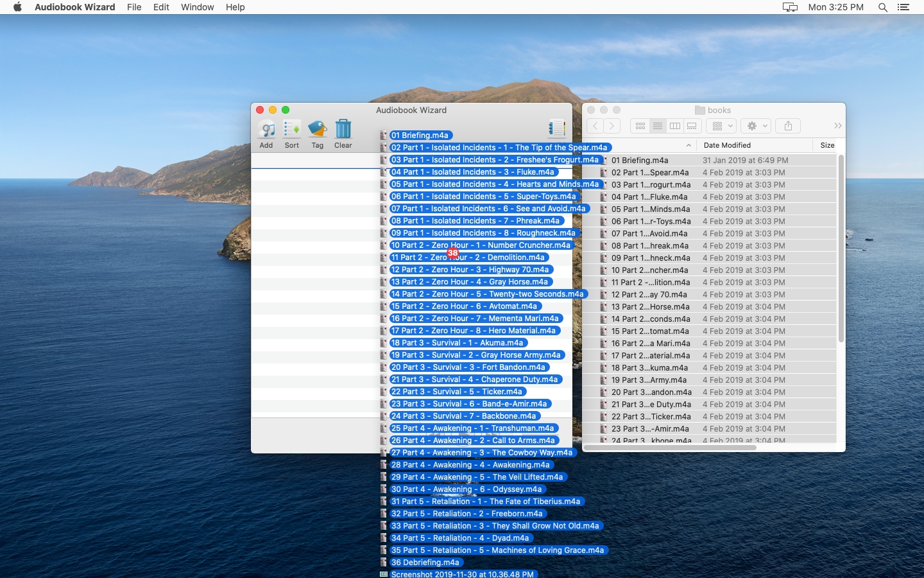Open the Edit menu
This screenshot has height=578, width=924.
pos(161,7)
